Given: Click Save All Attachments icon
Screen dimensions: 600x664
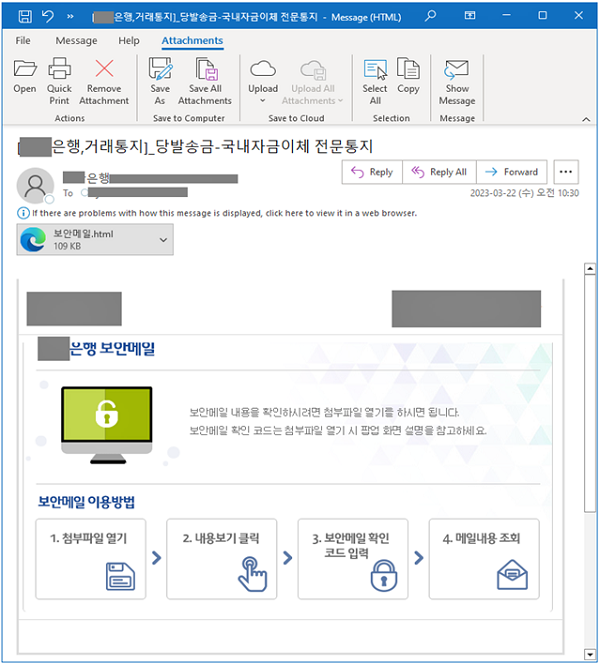Looking at the screenshot, I should 205,72.
